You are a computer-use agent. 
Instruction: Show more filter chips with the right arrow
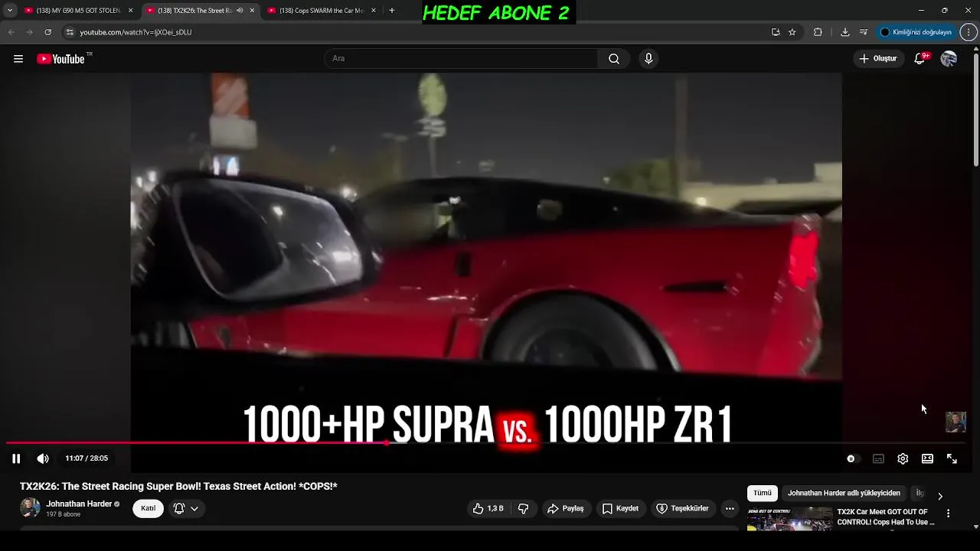(x=940, y=496)
